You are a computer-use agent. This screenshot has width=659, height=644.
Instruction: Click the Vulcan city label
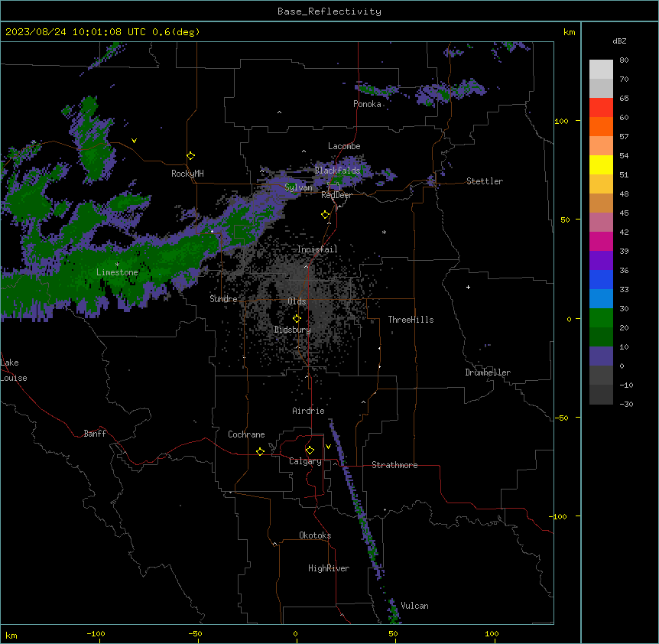[x=414, y=606]
